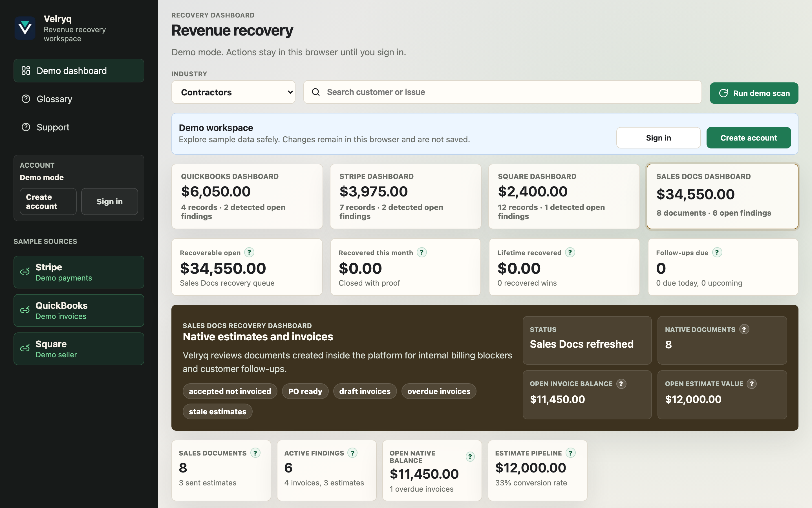The image size is (812, 508).
Task: Select the overdue invoices tag
Action: click(439, 391)
